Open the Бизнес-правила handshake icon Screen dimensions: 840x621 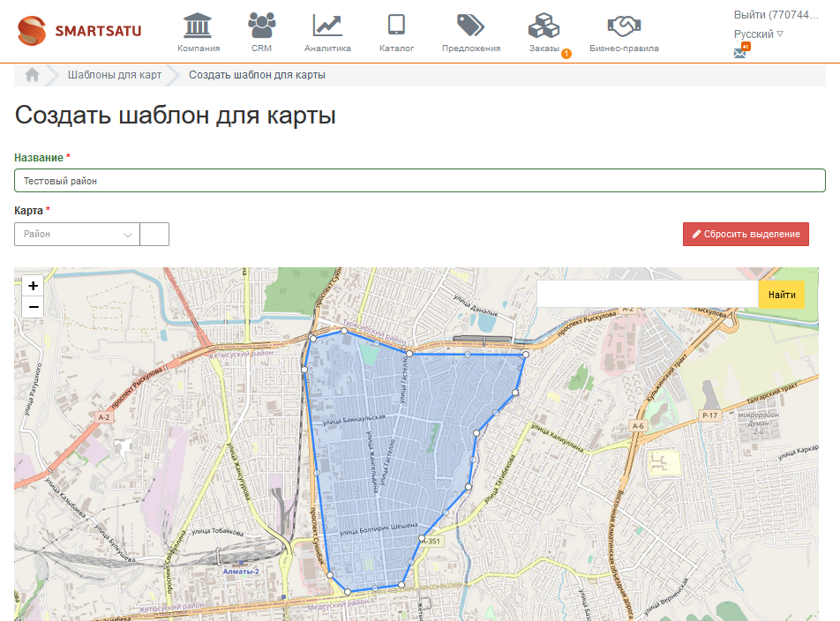(x=624, y=25)
